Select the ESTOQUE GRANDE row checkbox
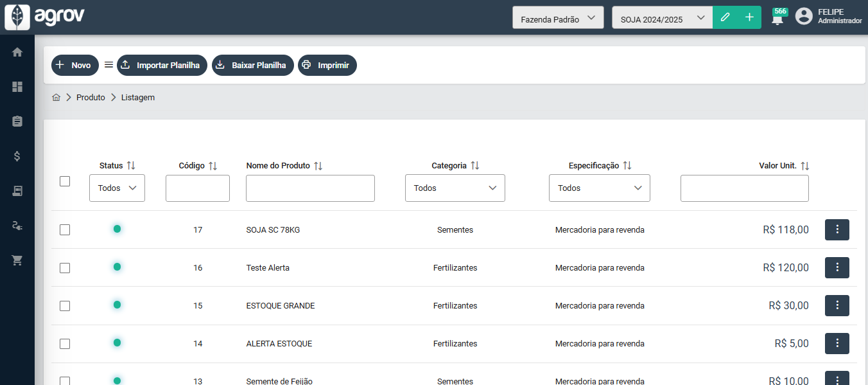The width and height of the screenshot is (868, 385). 65,305
